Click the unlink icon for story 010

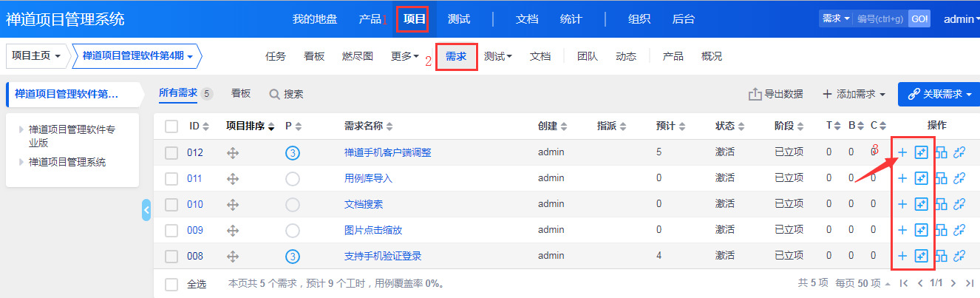pyautogui.click(x=960, y=204)
